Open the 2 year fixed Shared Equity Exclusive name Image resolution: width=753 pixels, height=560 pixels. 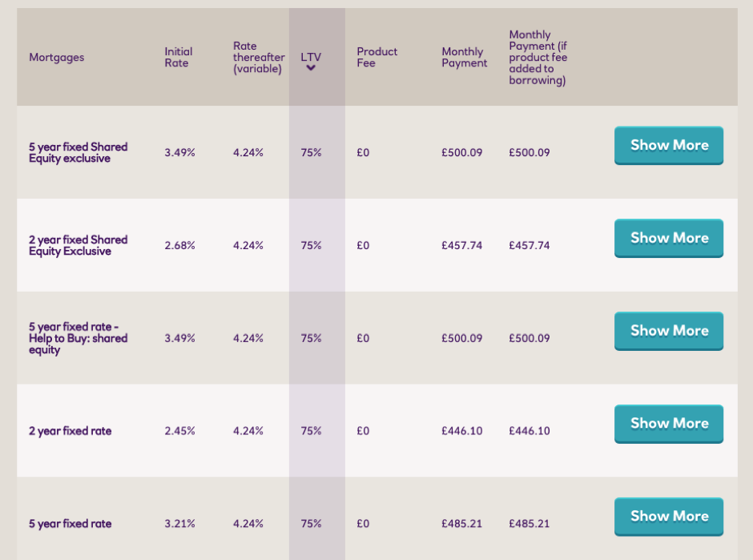(78, 245)
